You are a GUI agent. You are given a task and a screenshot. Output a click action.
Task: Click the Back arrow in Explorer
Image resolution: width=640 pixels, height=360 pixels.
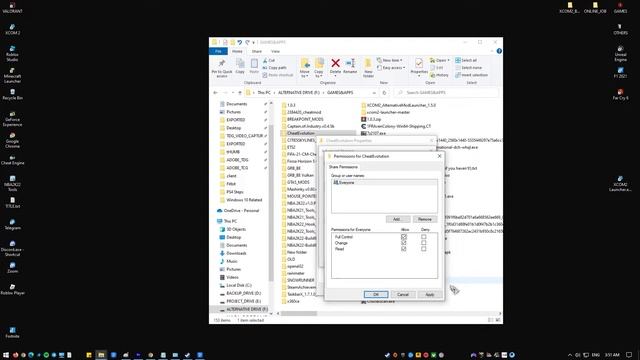pos(216,93)
